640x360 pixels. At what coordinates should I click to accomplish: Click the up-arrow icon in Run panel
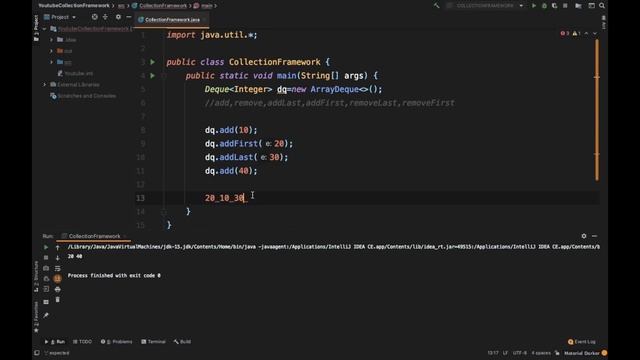click(58, 247)
